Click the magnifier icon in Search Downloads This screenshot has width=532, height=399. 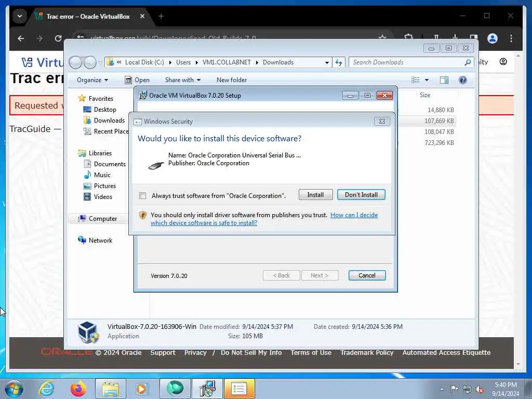pyautogui.click(x=468, y=62)
